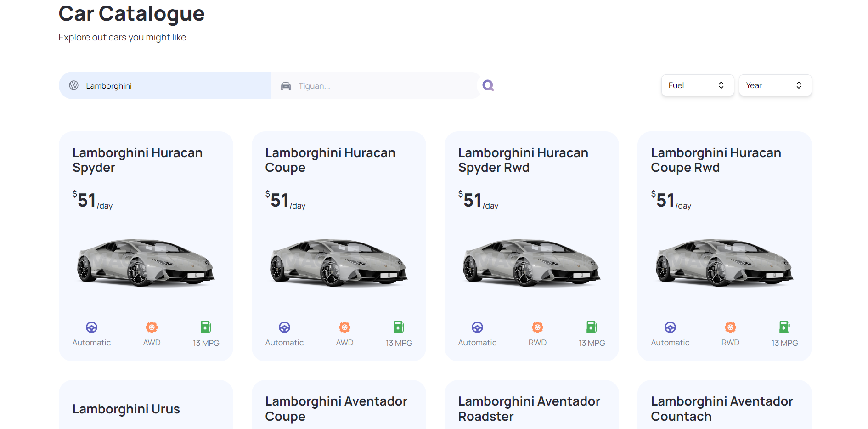Image resolution: width=868 pixels, height=429 pixels.
Task: Click the magnifying glass search icon
Action: pos(488,85)
